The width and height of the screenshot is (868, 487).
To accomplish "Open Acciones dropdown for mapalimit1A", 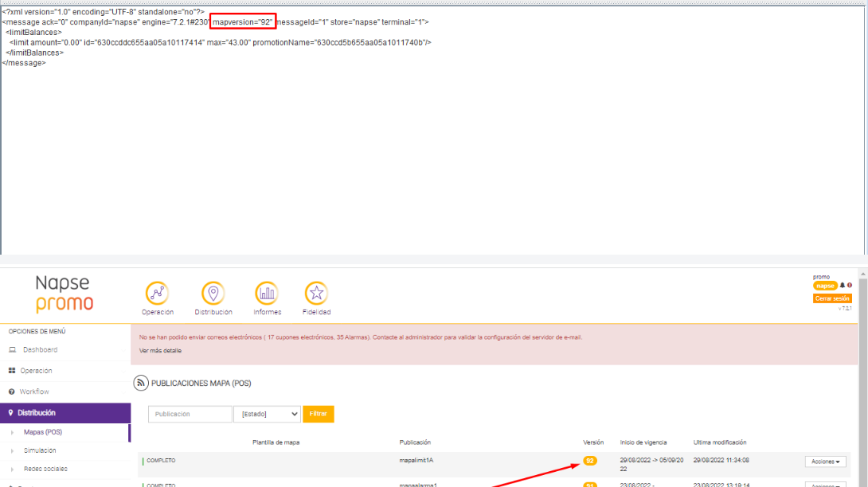I will [x=825, y=462].
